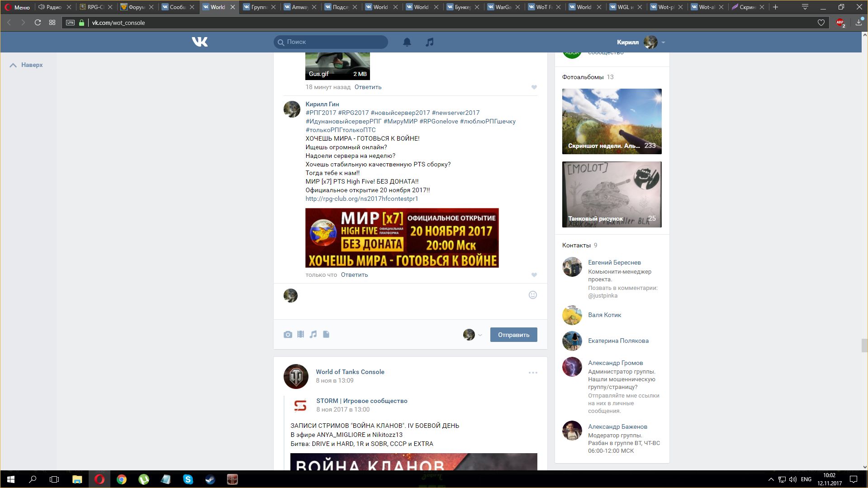Click Ответить under Gus.gif comment

[x=368, y=87]
